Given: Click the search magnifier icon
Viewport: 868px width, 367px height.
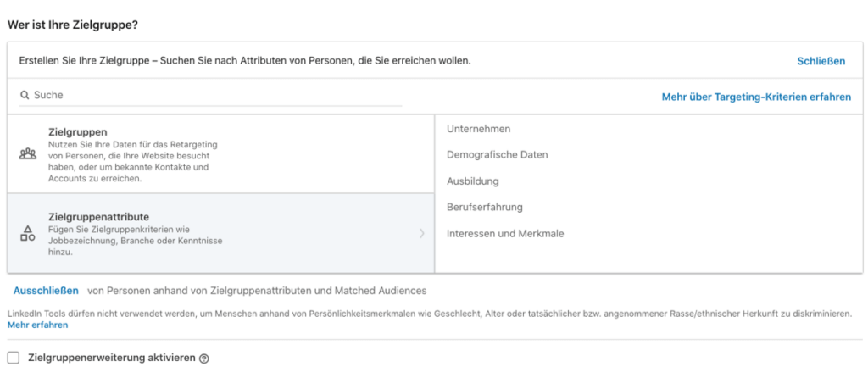Looking at the screenshot, I should click(x=25, y=95).
